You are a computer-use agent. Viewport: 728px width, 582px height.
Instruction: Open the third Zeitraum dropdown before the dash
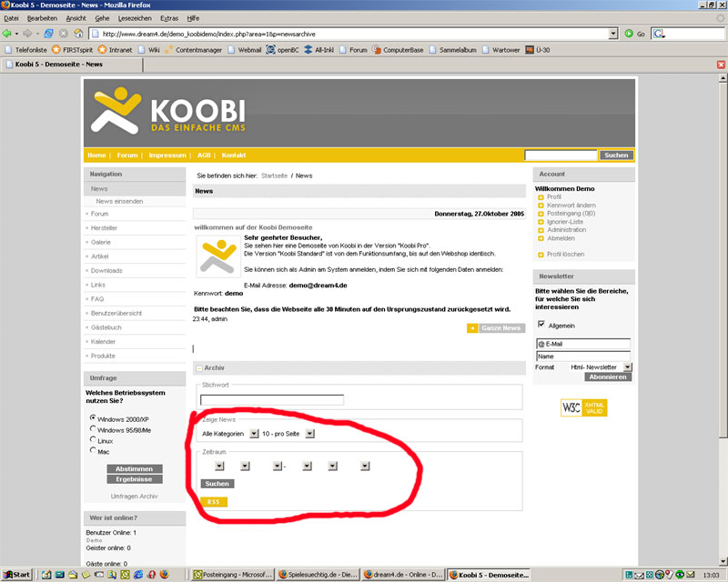click(278, 466)
